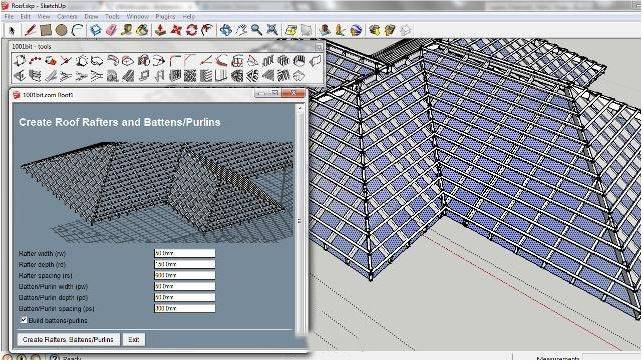Click the Exit button in roof dialog
This screenshot has height=364, width=643.
coord(134,339)
